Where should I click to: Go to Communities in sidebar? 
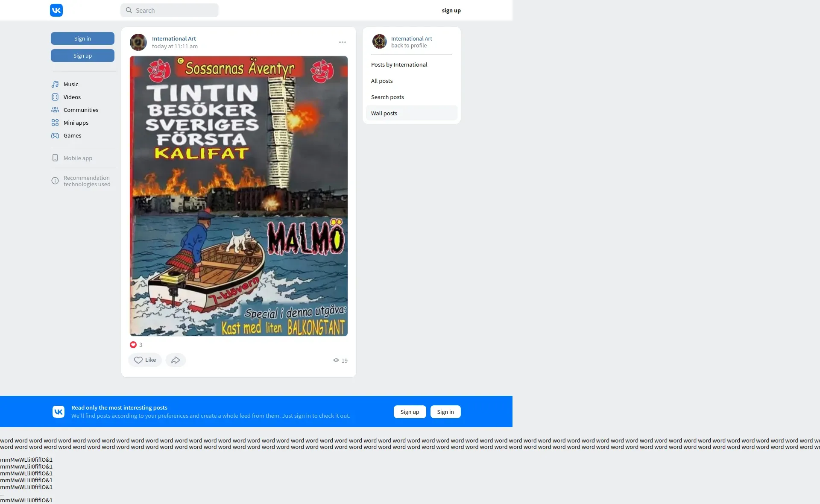click(80, 110)
